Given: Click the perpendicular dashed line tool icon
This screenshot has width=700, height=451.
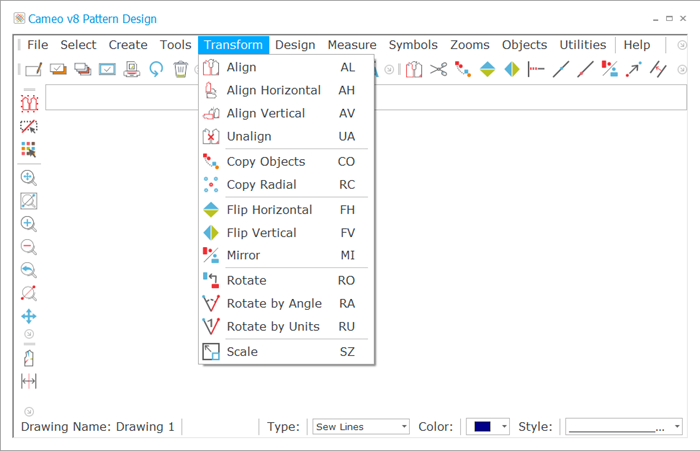Looking at the screenshot, I should pos(536,70).
